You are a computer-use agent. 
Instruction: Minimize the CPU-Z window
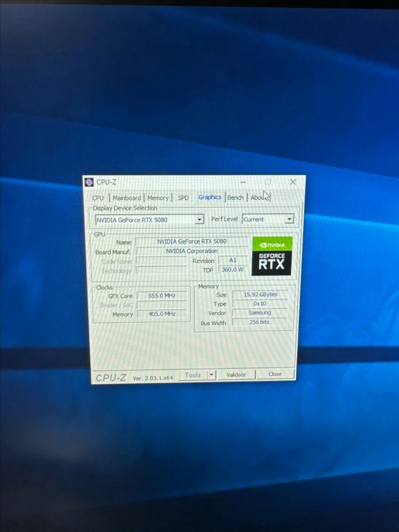point(243,182)
